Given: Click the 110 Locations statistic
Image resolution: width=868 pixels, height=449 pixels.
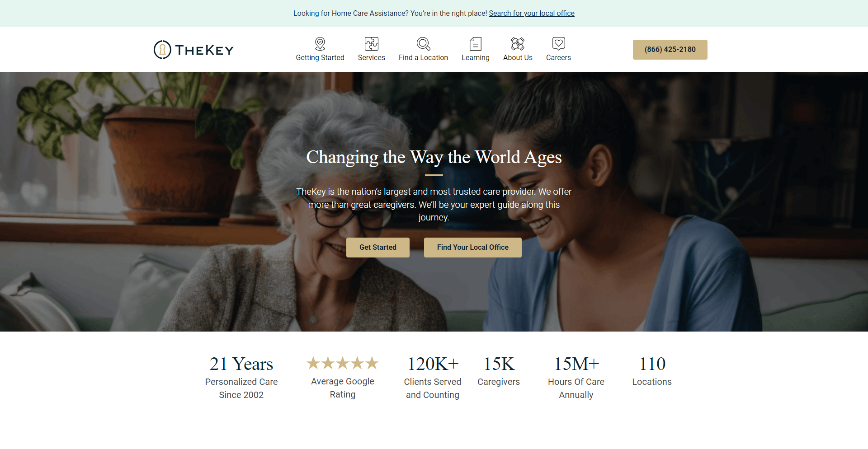Looking at the screenshot, I should pyautogui.click(x=652, y=371).
